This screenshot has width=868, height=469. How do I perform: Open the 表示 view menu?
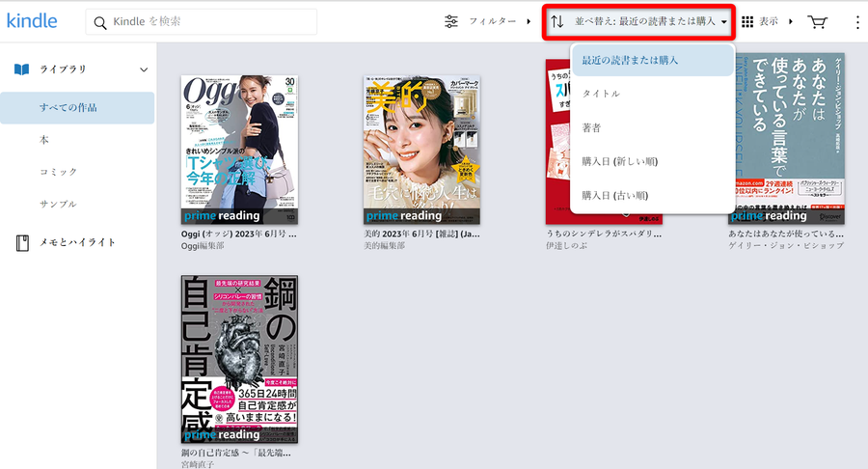click(768, 21)
